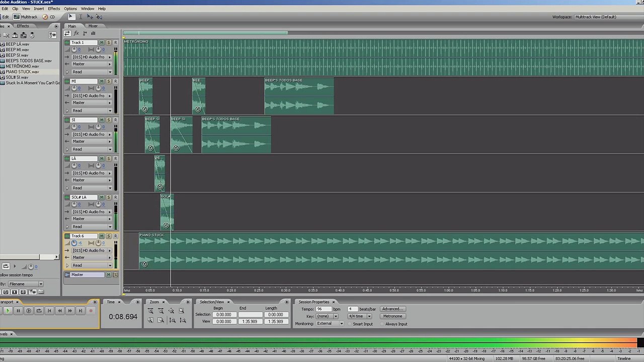Image resolution: width=644 pixels, height=362 pixels.
Task: Show the Inputs/Outputs track controls
Action: [67, 33]
